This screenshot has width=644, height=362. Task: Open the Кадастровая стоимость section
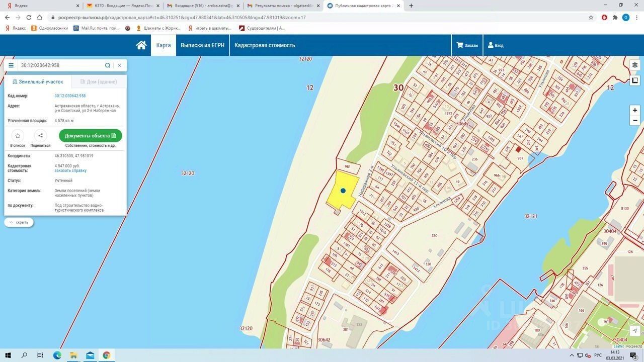[x=265, y=45]
